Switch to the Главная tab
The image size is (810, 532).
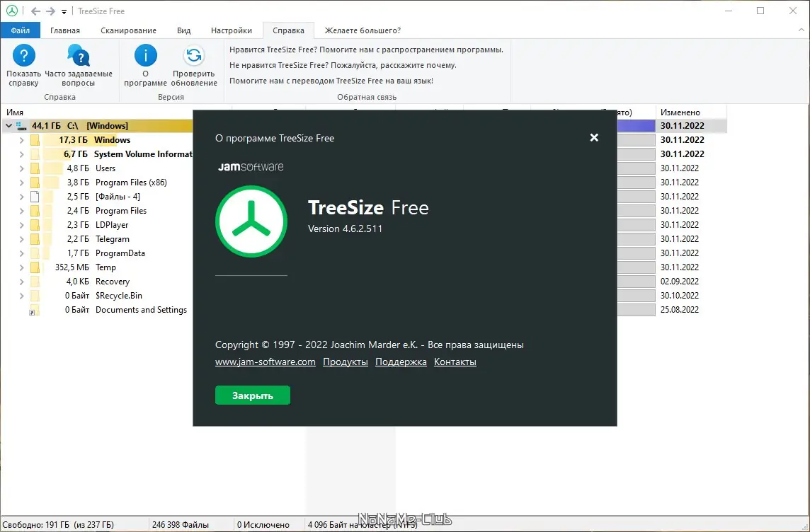coord(65,30)
